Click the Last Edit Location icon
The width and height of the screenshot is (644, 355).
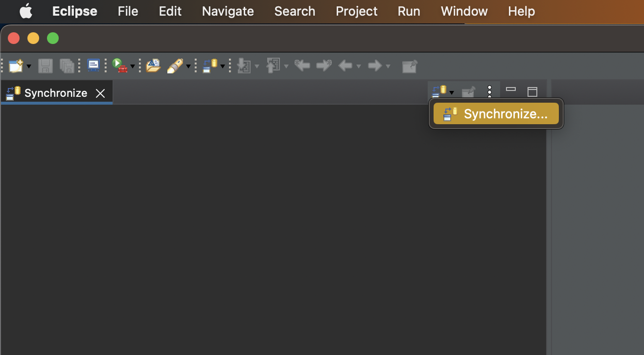click(x=302, y=65)
